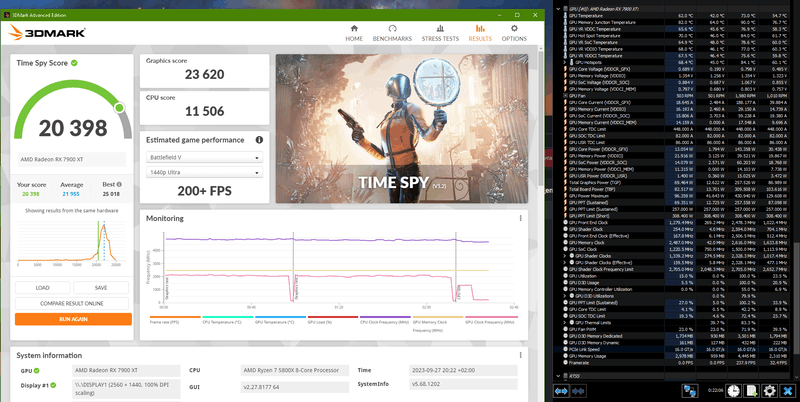Image resolution: width=800 pixels, height=402 pixels.
Task: Expand the GPU Shader Clocks (Effective) row
Action: [565, 262]
